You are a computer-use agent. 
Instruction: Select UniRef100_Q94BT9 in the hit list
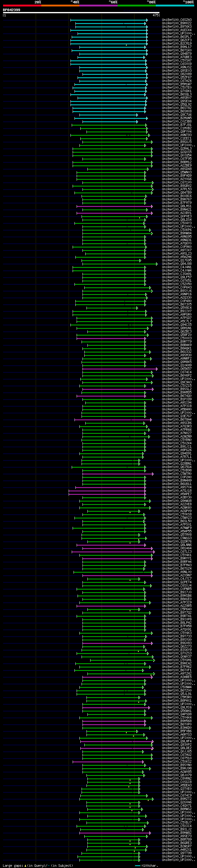(x=177, y=54)
